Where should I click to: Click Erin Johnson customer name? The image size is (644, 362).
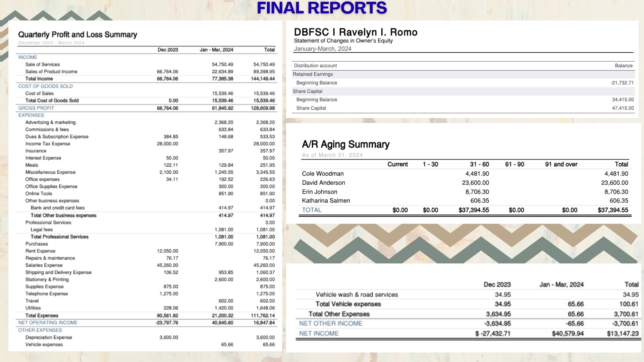(x=320, y=192)
